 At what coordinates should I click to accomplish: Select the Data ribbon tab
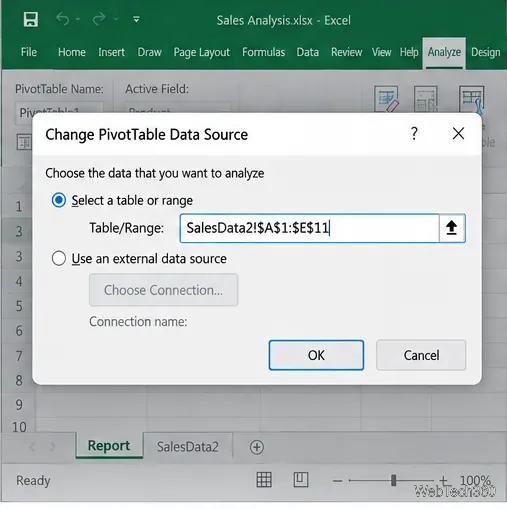coord(308,52)
